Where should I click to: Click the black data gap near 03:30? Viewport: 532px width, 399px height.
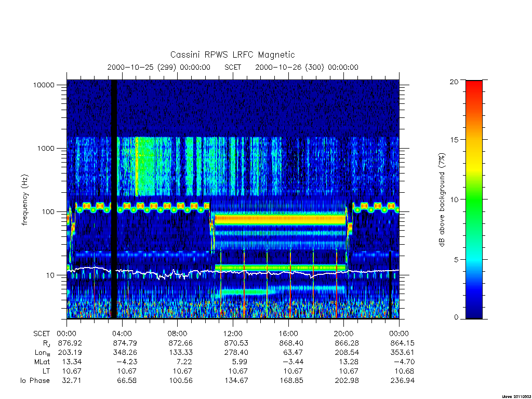click(114, 199)
